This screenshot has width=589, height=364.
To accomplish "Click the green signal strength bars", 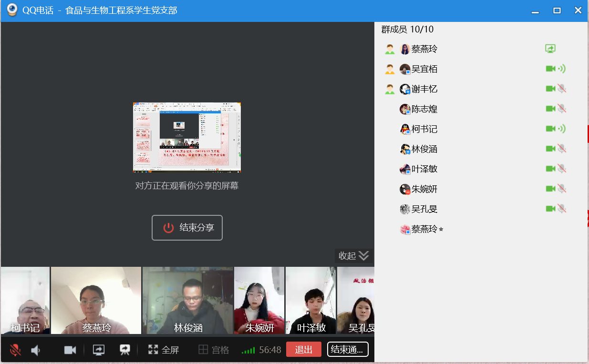I will point(248,351).
